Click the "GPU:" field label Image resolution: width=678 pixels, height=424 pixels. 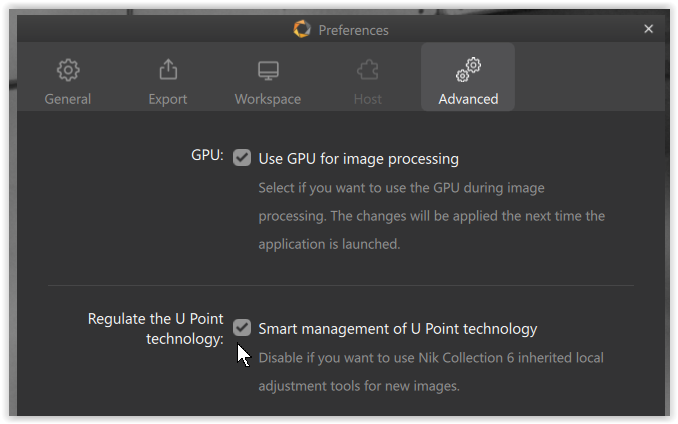coord(207,156)
